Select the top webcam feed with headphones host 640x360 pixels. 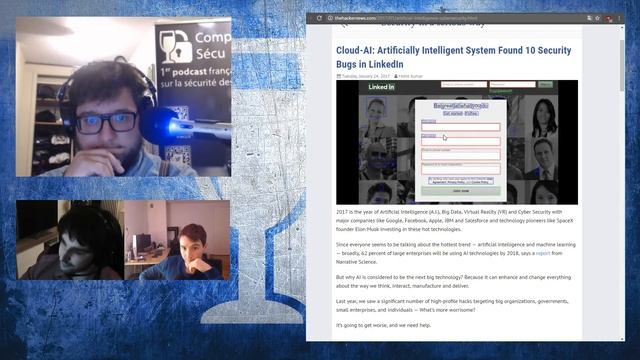123,97
